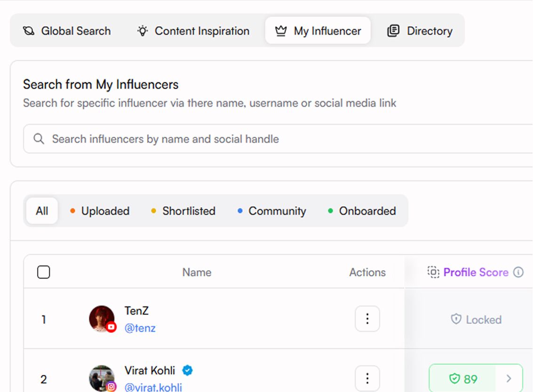Click row number 2
533x392 pixels.
pyautogui.click(x=43, y=379)
